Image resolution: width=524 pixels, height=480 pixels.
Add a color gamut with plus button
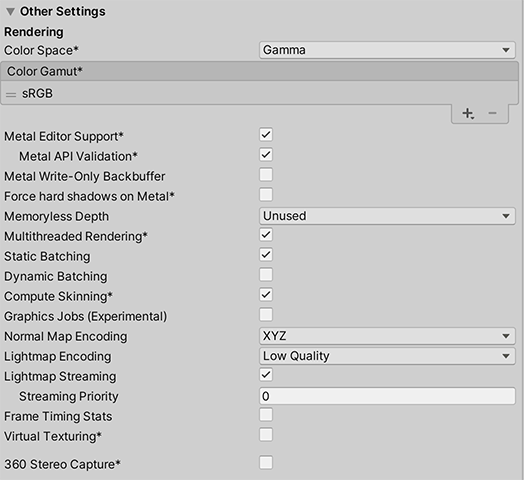pyautogui.click(x=468, y=114)
